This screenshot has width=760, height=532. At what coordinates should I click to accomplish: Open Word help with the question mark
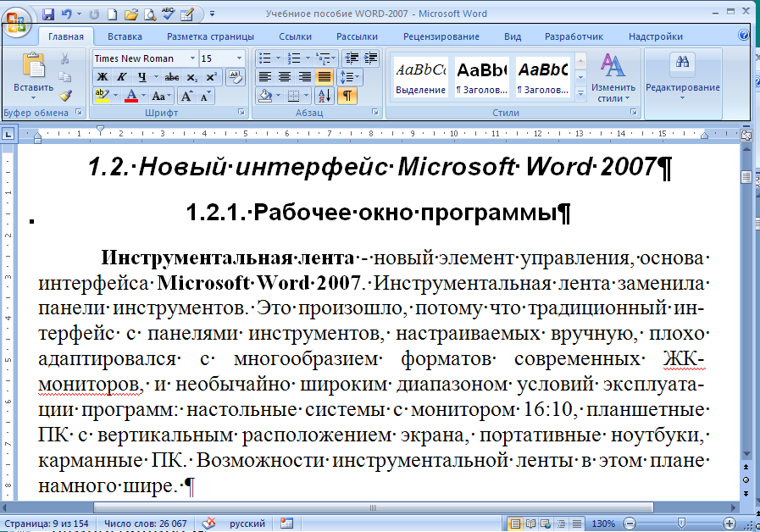tap(743, 35)
